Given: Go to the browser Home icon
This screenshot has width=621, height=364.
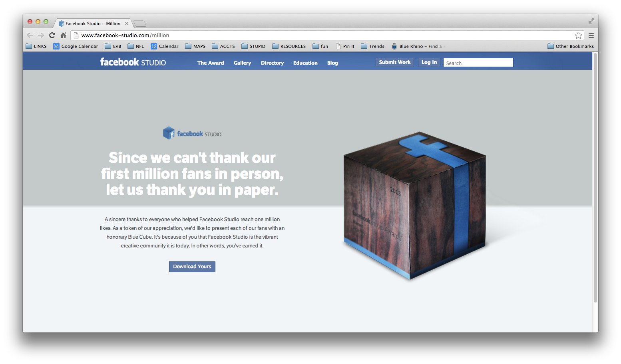Looking at the screenshot, I should 63,35.
